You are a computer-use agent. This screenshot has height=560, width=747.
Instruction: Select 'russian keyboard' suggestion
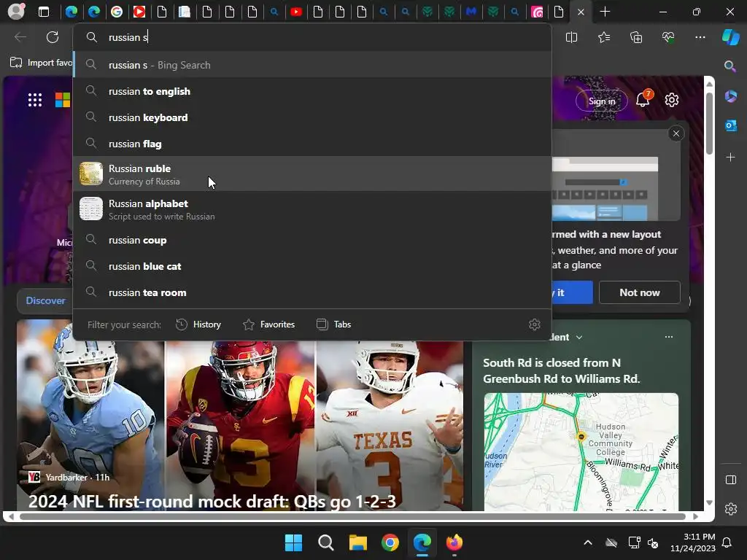tap(312, 117)
